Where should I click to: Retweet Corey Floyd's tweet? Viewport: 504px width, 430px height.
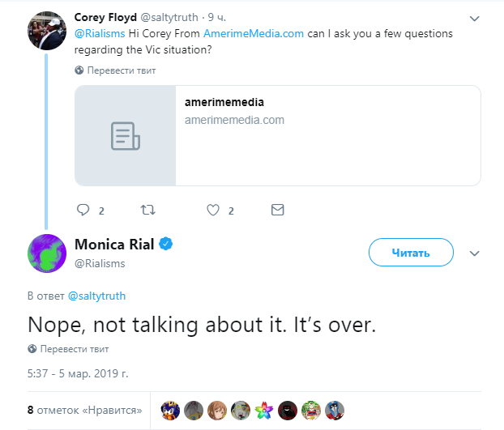148,210
